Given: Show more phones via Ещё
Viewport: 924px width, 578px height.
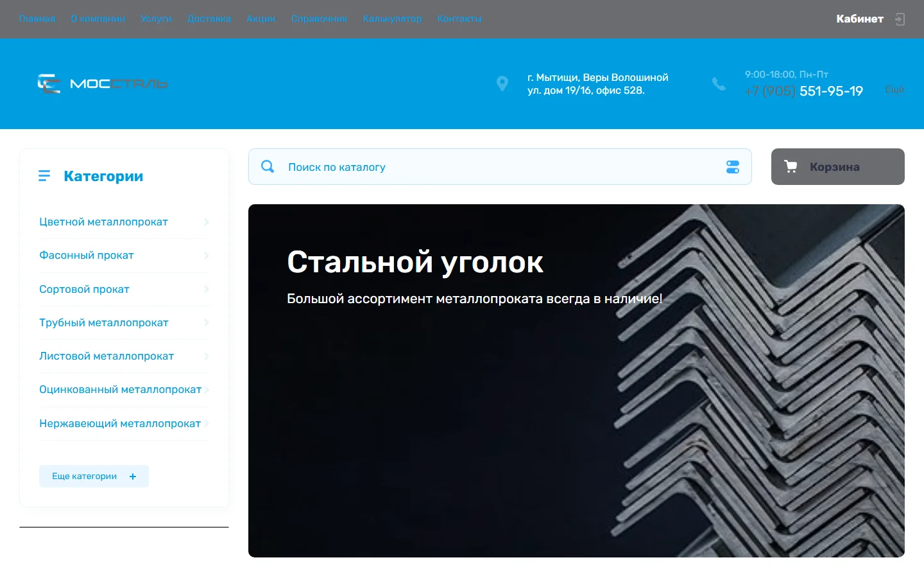Looking at the screenshot, I should coord(894,89).
